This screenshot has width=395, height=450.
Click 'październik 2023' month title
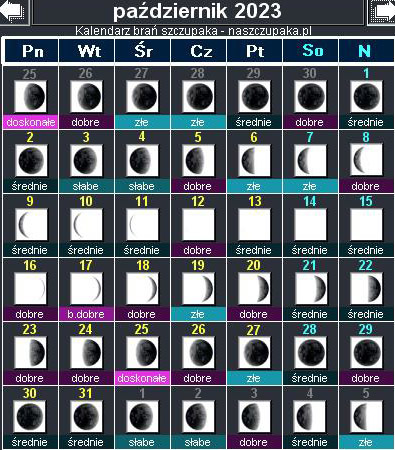click(x=197, y=11)
